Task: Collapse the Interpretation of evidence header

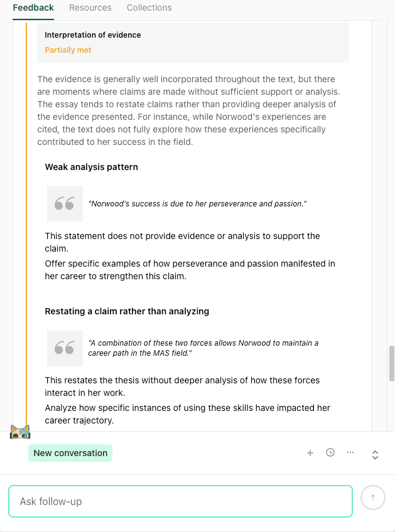Action: [92, 35]
